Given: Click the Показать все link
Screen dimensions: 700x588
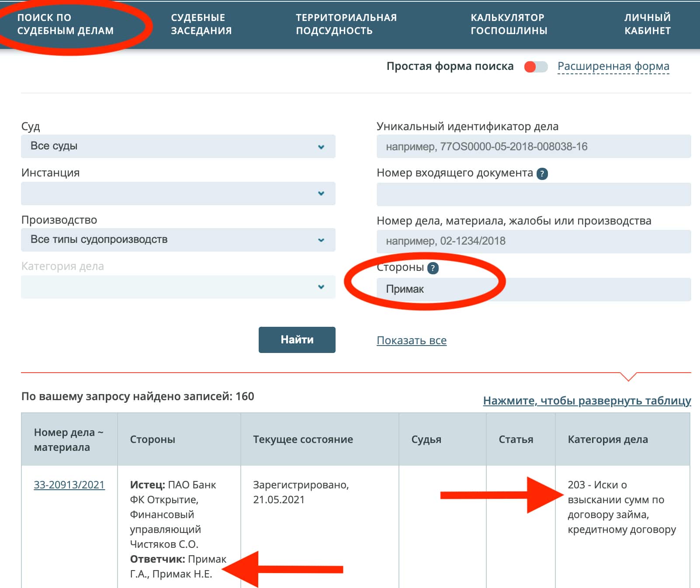Looking at the screenshot, I should pyautogui.click(x=412, y=340).
